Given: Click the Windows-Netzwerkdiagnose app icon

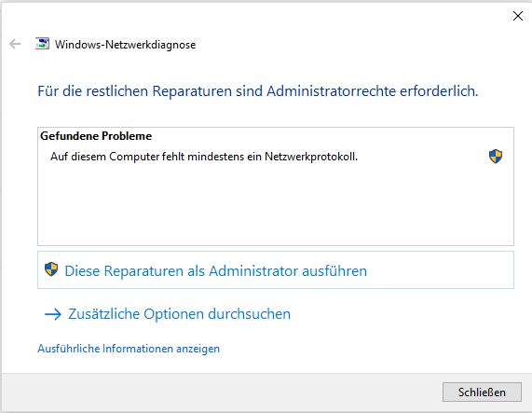Looking at the screenshot, I should click(x=42, y=44).
